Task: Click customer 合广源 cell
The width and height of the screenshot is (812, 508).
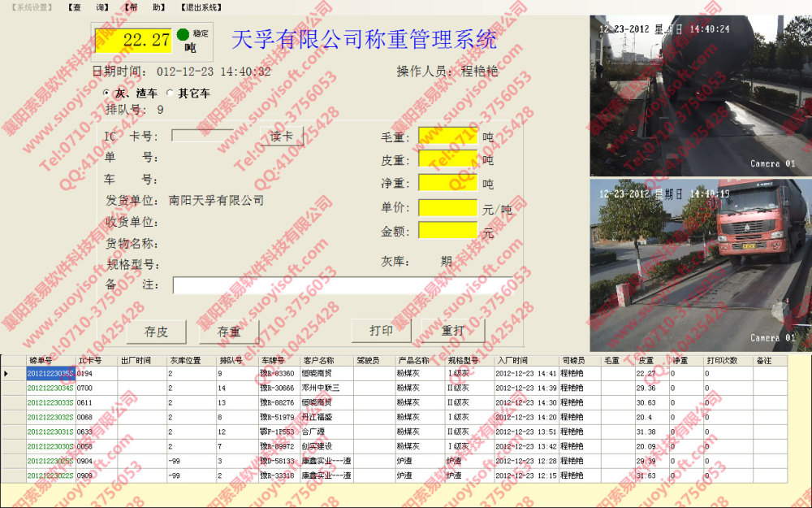Action: pyautogui.click(x=326, y=432)
